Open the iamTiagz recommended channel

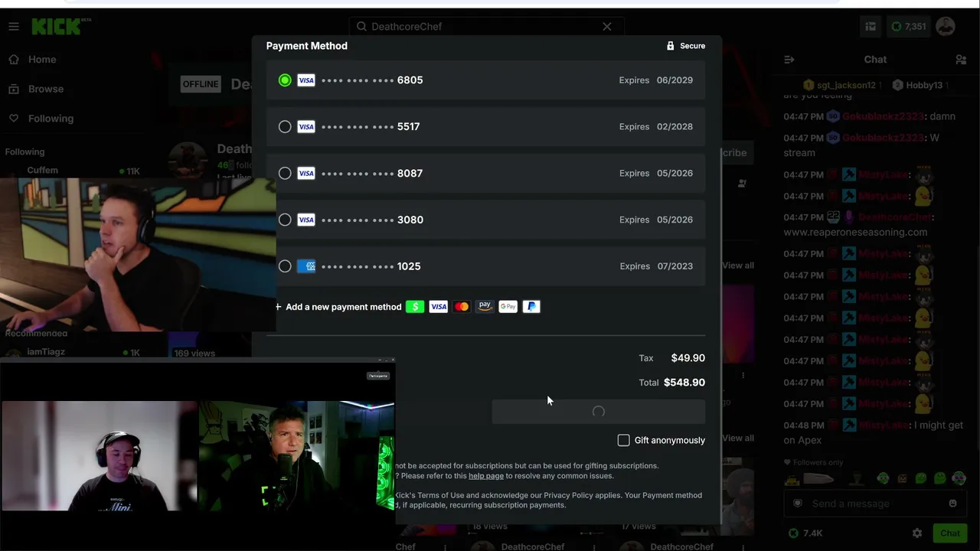click(x=46, y=352)
